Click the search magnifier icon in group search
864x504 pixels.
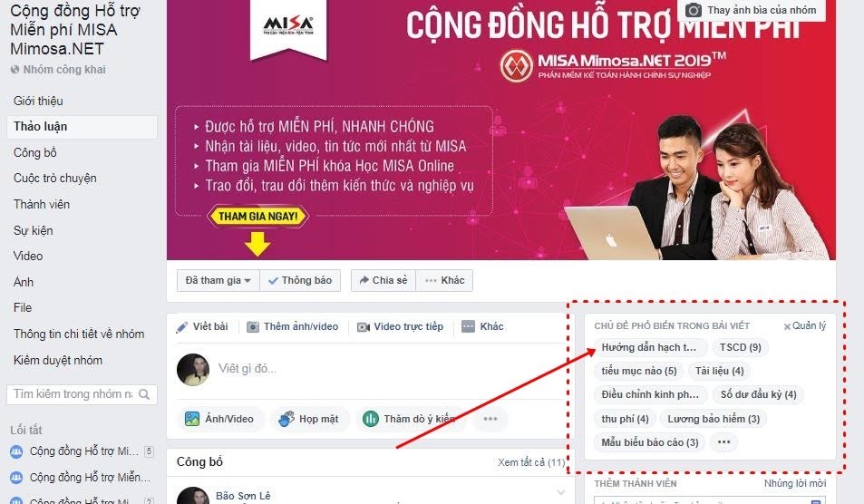click(144, 394)
